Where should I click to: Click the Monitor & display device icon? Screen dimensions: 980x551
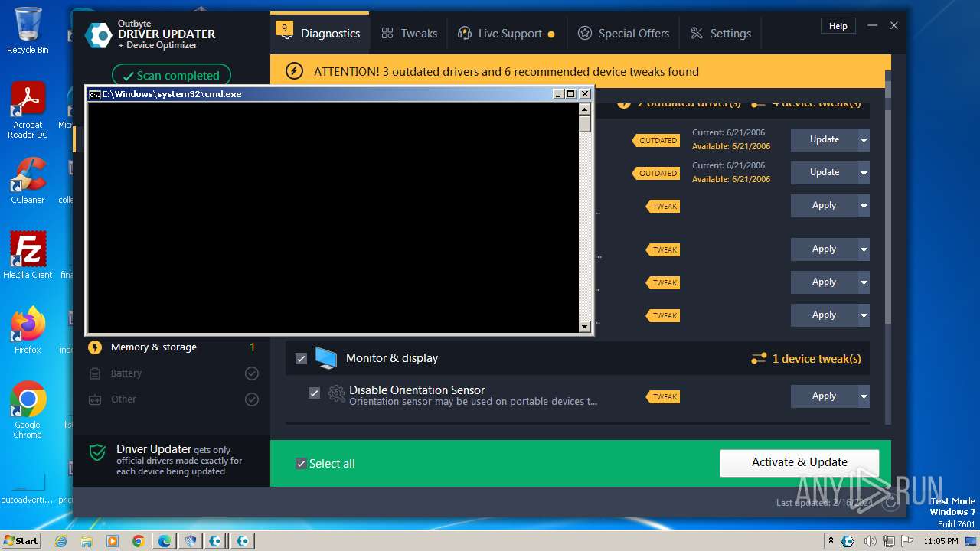[326, 358]
